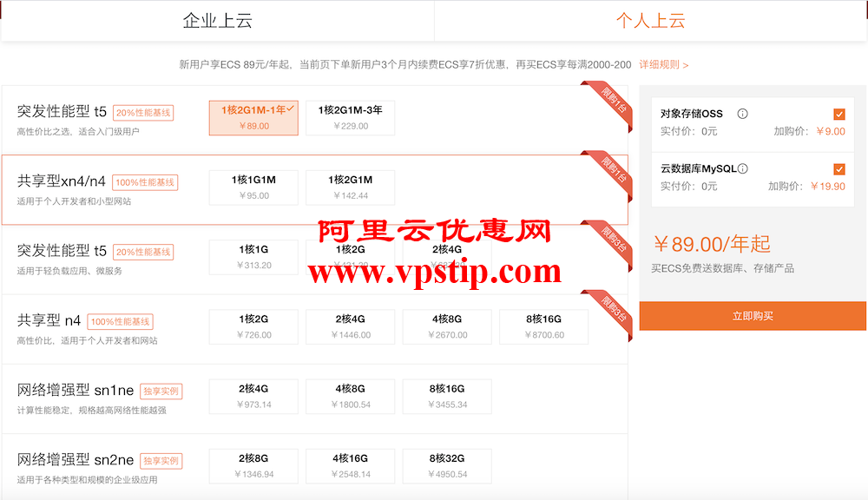Pick the t5 1核1G ¥313.20 plan
This screenshot has width=868, height=500.
coord(253,258)
